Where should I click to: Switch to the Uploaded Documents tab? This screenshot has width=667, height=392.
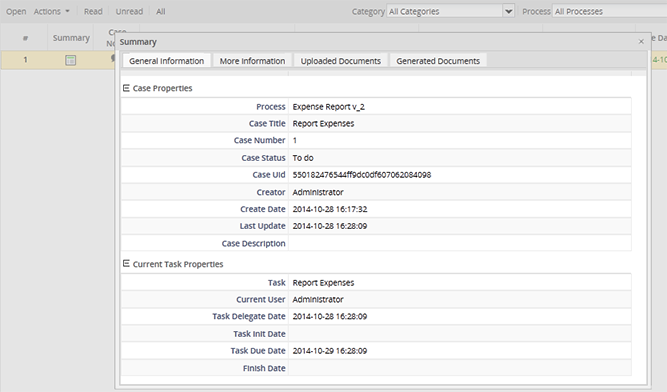341,61
